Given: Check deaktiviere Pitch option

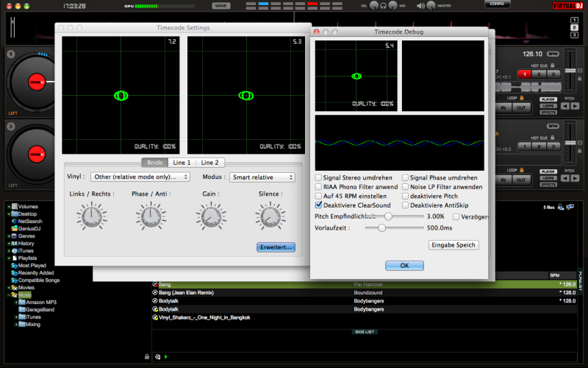Looking at the screenshot, I should click(405, 196).
